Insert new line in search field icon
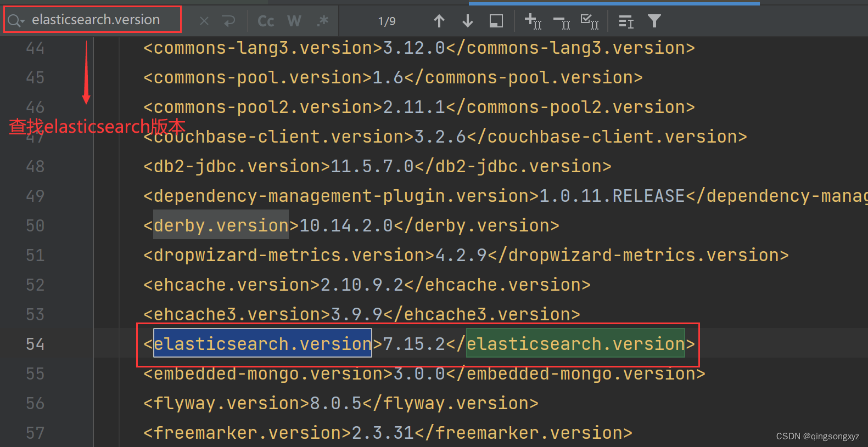Viewport: 868px width, 447px height. (228, 21)
